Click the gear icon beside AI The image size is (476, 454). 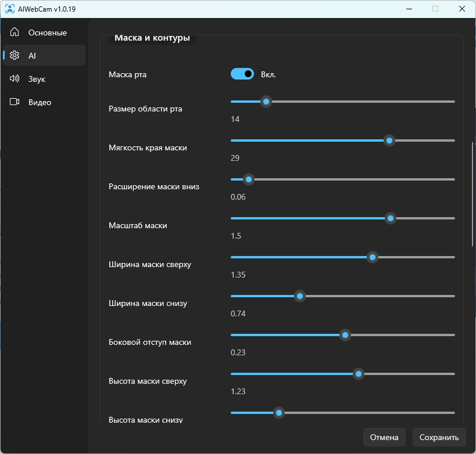15,55
